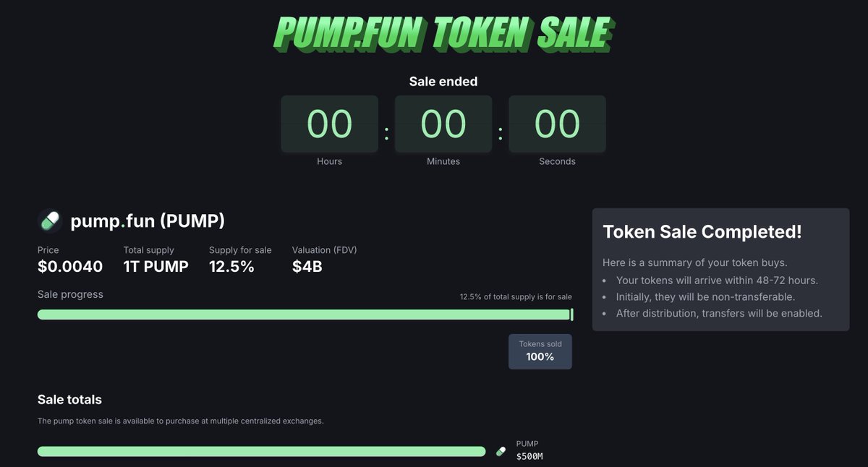The height and width of the screenshot is (467, 868).
Task: Click the small pill icon beside PUMP $500M
Action: coord(501,451)
